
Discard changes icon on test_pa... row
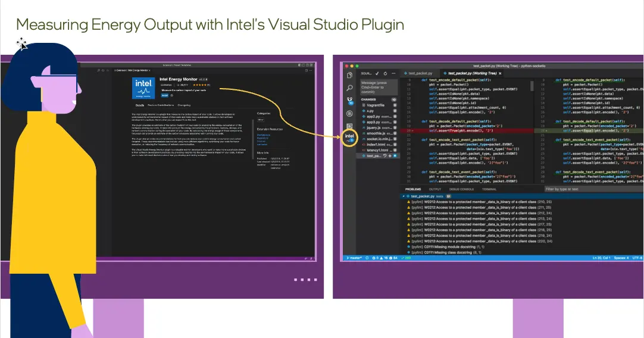tap(385, 156)
